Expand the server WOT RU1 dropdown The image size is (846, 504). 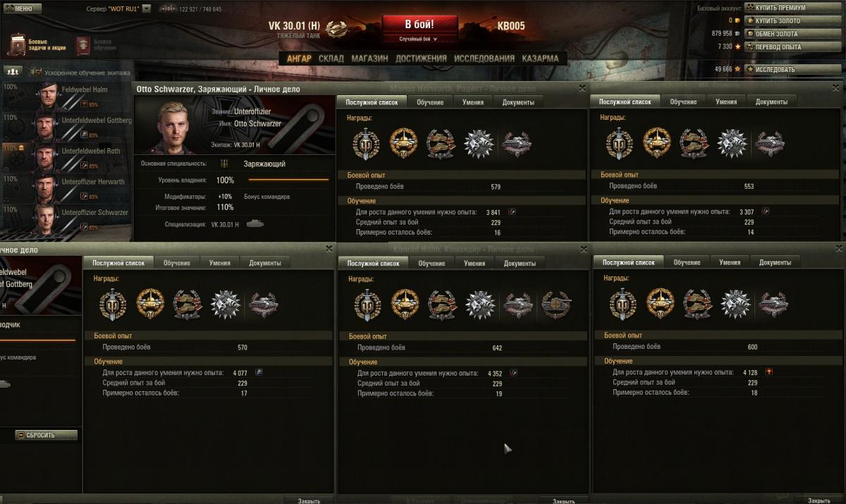(146, 9)
